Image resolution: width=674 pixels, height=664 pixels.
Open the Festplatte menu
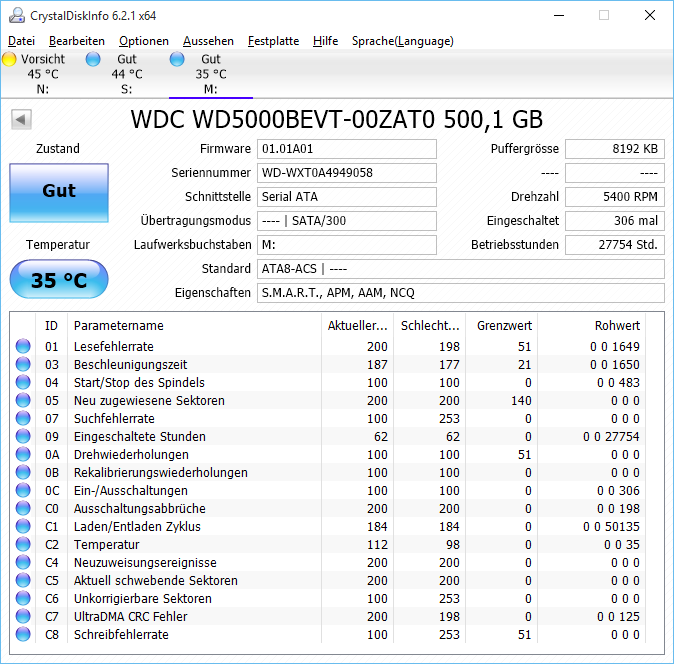(x=273, y=41)
